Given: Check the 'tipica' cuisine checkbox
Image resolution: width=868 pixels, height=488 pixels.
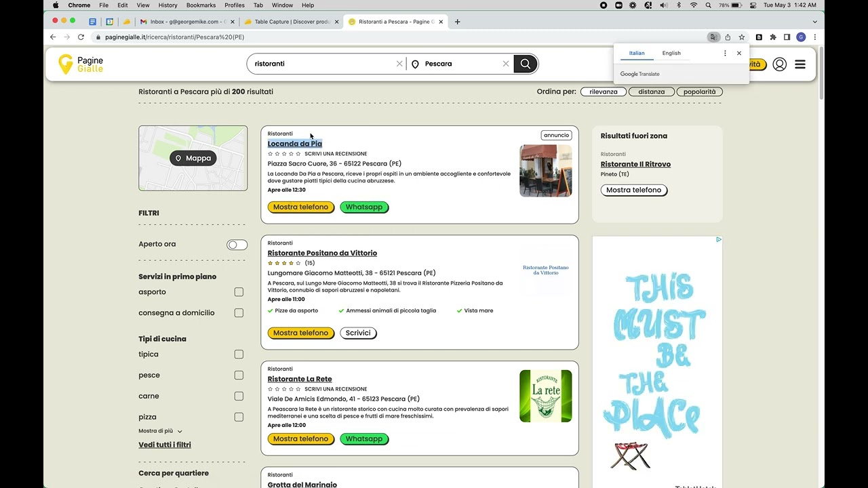Looking at the screenshot, I should point(239,354).
